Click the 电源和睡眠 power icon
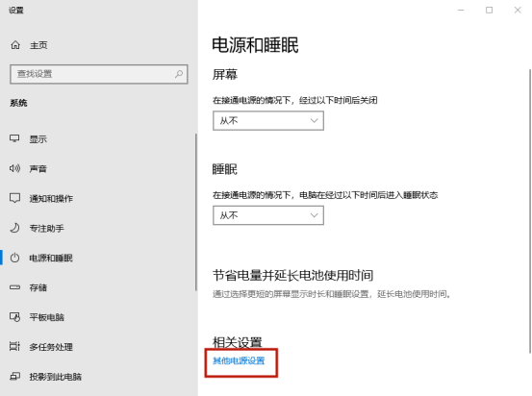Image resolution: width=532 pixels, height=396 pixels. coord(14,258)
